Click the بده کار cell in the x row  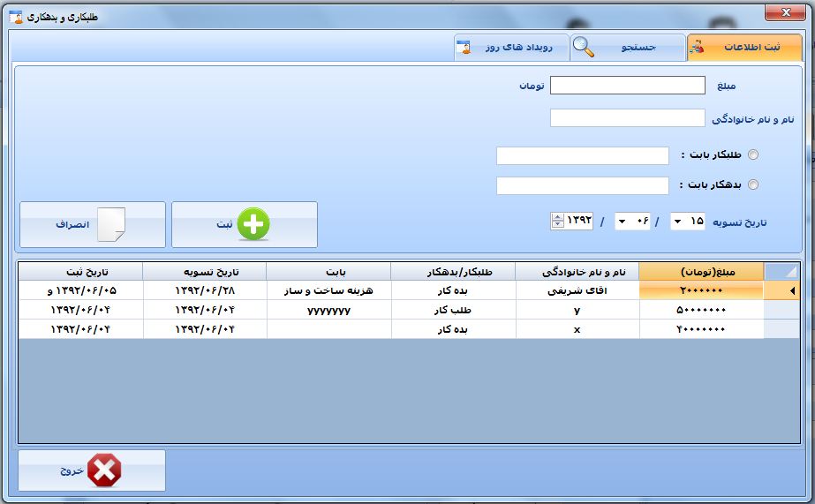453,329
